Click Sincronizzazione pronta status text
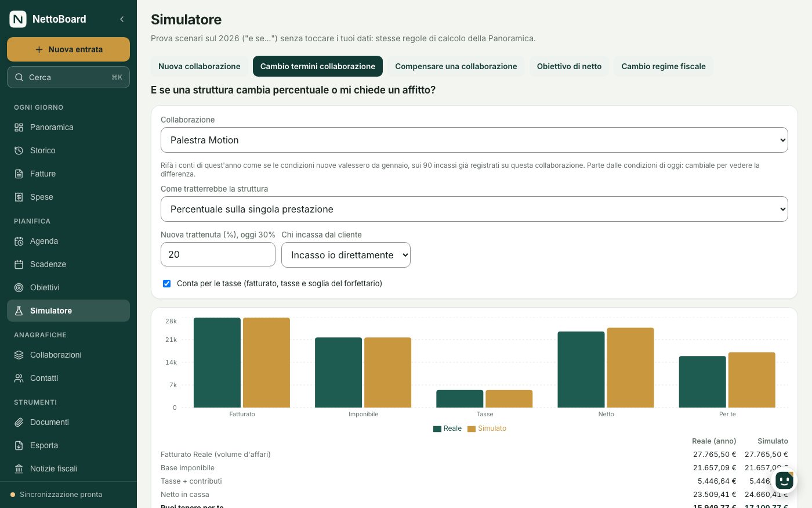Image resolution: width=812 pixels, height=508 pixels. (x=61, y=495)
